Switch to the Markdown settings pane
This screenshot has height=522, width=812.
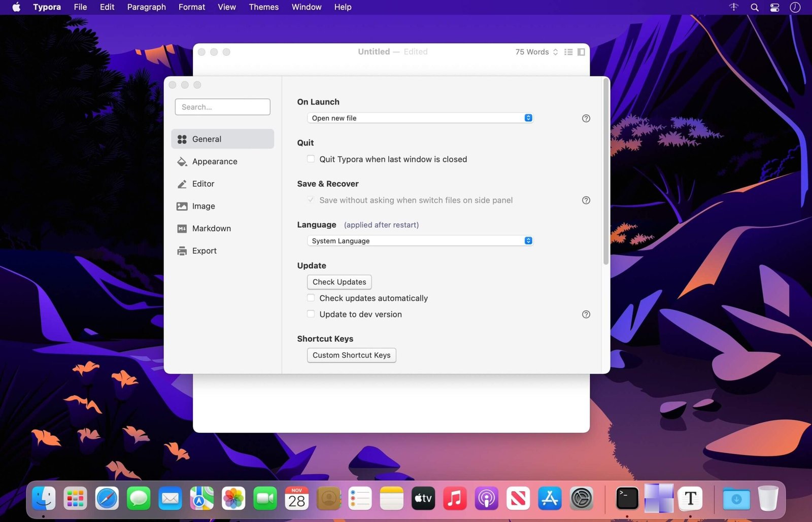[211, 228]
